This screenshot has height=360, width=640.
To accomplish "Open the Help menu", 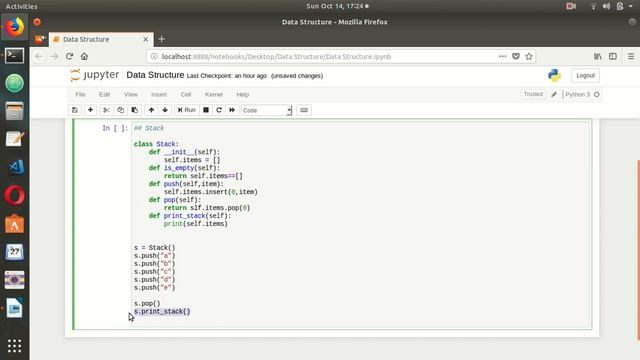I will click(242, 94).
